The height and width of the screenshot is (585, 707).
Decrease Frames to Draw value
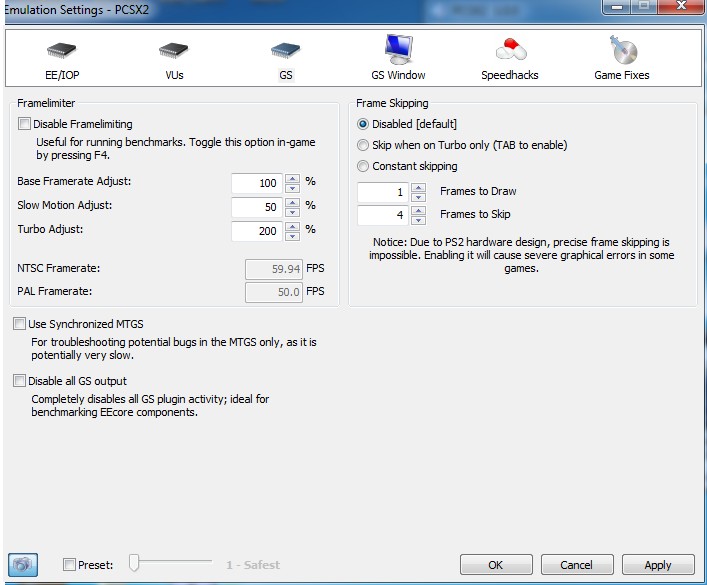coord(418,197)
